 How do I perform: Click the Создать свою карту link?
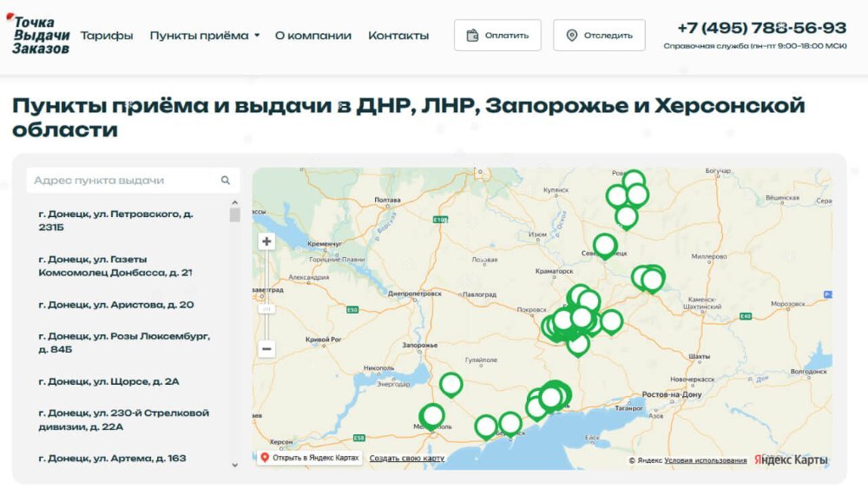[406, 458]
